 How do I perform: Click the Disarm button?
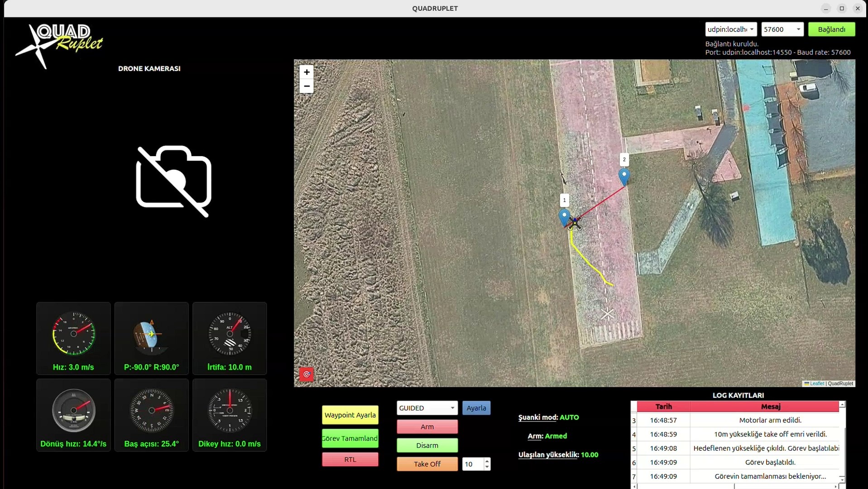(x=427, y=445)
